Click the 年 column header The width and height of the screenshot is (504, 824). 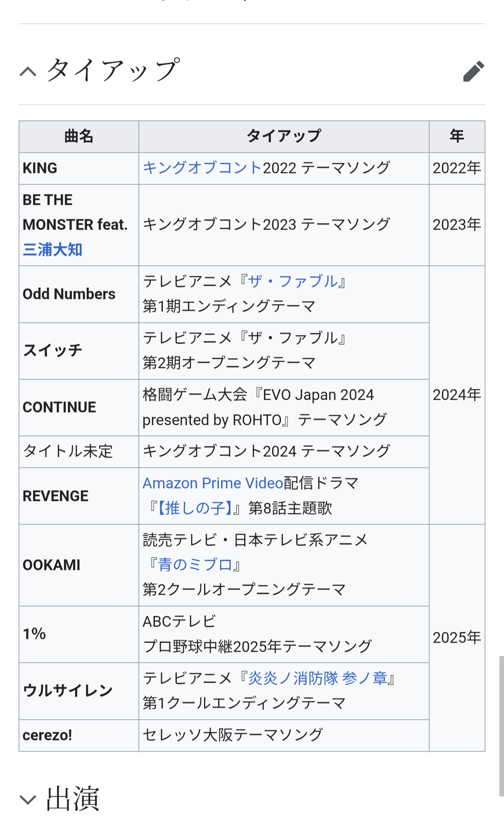point(456,136)
